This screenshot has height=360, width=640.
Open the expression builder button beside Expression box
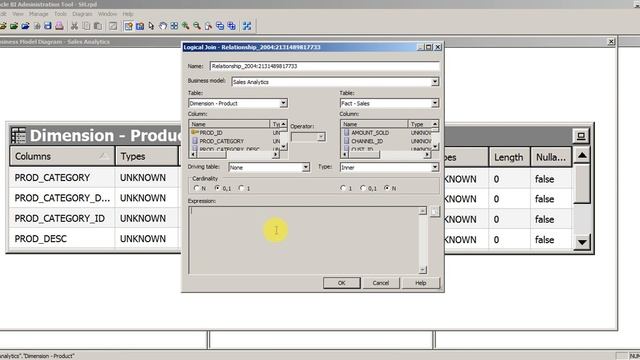pyautogui.click(x=435, y=211)
